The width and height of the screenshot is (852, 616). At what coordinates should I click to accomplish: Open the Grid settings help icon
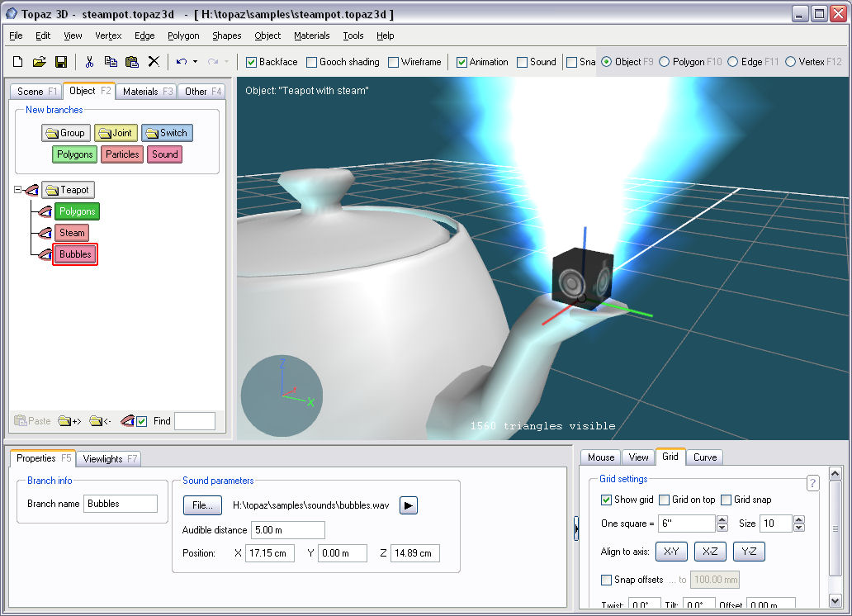[x=812, y=483]
